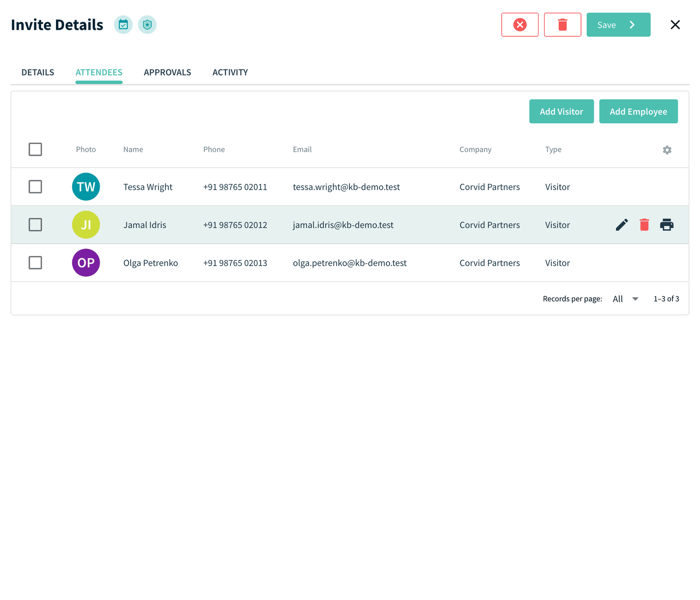The height and width of the screenshot is (600, 700).
Task: Check the box for Tessa Wright
Action: (x=35, y=186)
